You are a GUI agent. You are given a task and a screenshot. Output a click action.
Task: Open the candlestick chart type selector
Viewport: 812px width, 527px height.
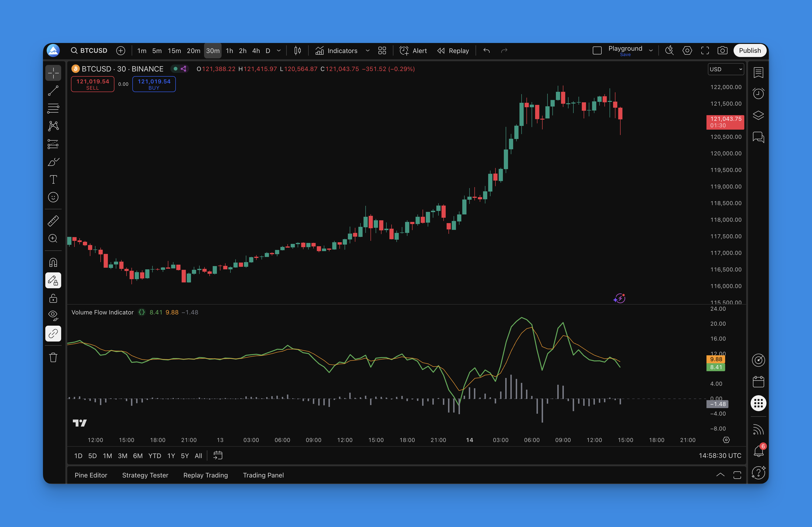pyautogui.click(x=297, y=50)
